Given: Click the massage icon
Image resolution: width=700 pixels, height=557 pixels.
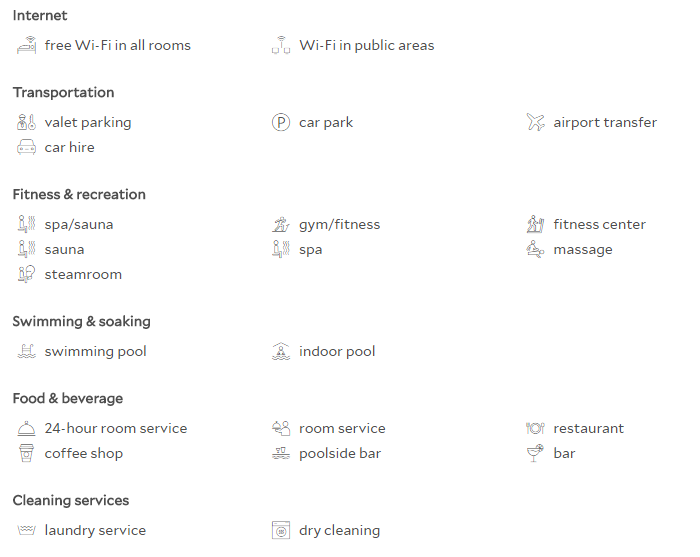Looking at the screenshot, I should (535, 249).
